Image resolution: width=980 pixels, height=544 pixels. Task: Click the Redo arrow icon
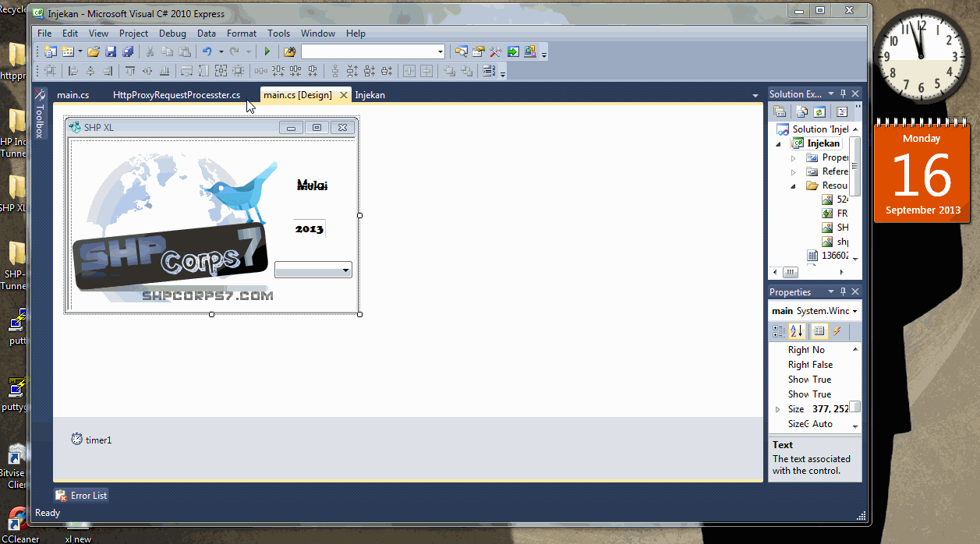tap(234, 51)
